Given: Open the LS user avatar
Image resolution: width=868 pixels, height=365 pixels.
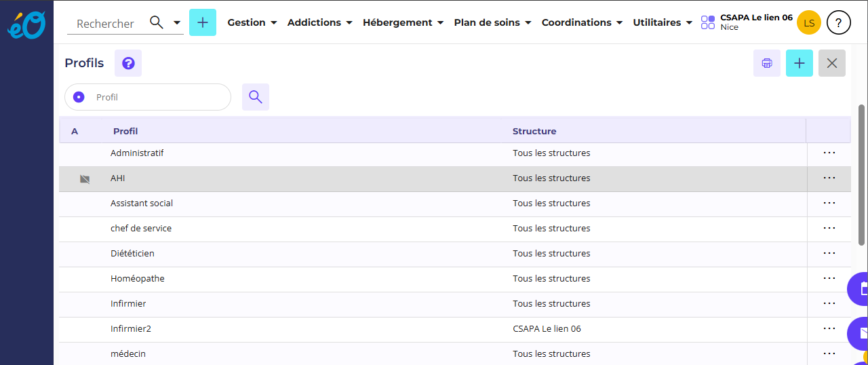Looking at the screenshot, I should click(809, 22).
